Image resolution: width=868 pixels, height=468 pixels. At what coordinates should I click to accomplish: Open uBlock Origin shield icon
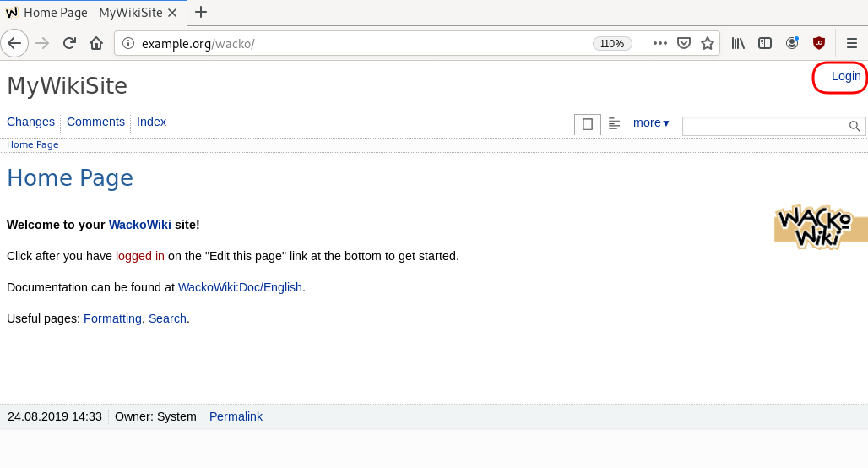(819, 43)
